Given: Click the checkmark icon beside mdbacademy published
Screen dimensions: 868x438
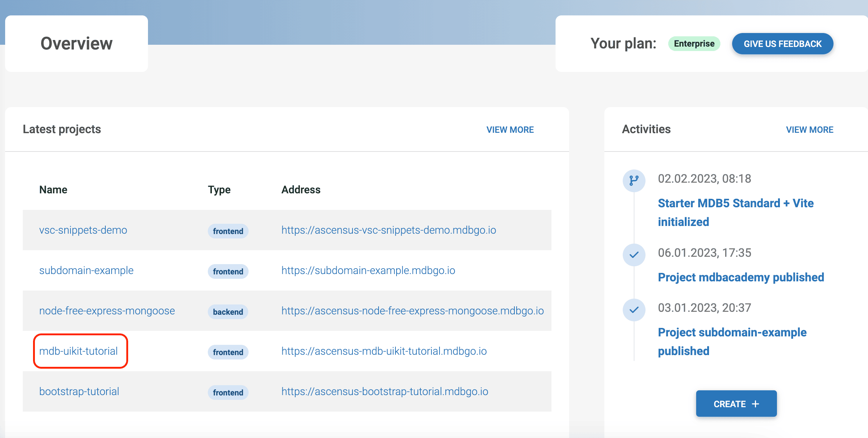Looking at the screenshot, I should [634, 255].
